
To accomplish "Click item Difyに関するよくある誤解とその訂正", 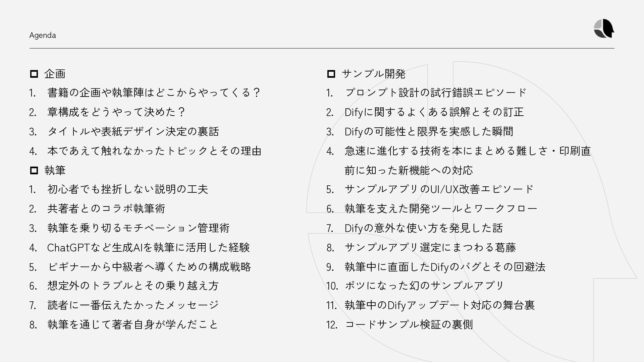I will (x=434, y=112).
